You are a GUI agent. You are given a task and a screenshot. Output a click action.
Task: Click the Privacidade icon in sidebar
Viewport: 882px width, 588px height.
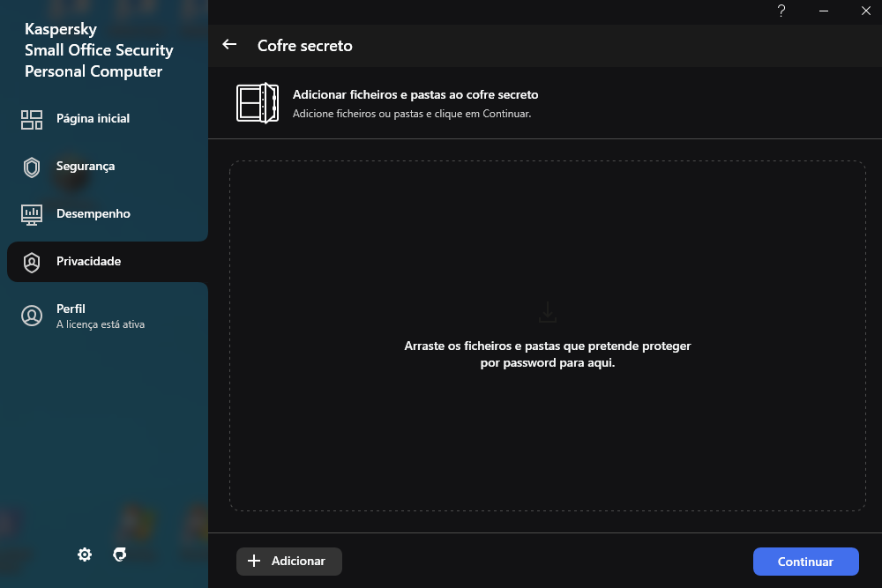(x=32, y=262)
